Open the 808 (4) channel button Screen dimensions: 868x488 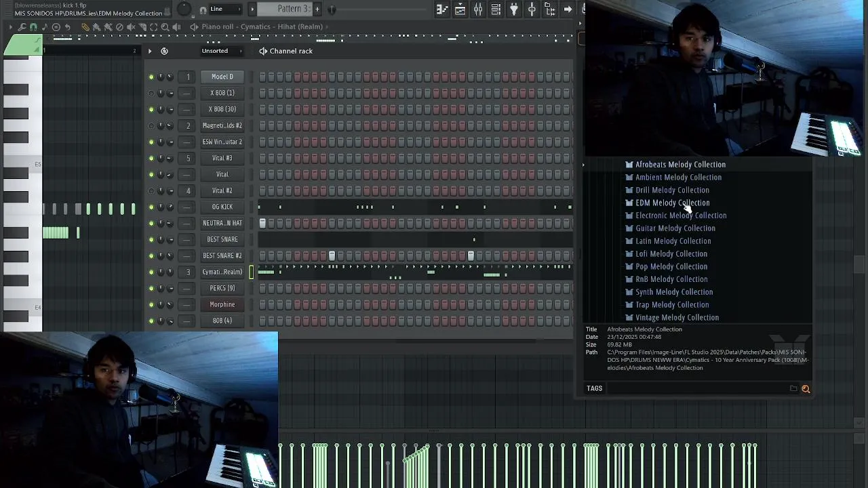(222, 321)
